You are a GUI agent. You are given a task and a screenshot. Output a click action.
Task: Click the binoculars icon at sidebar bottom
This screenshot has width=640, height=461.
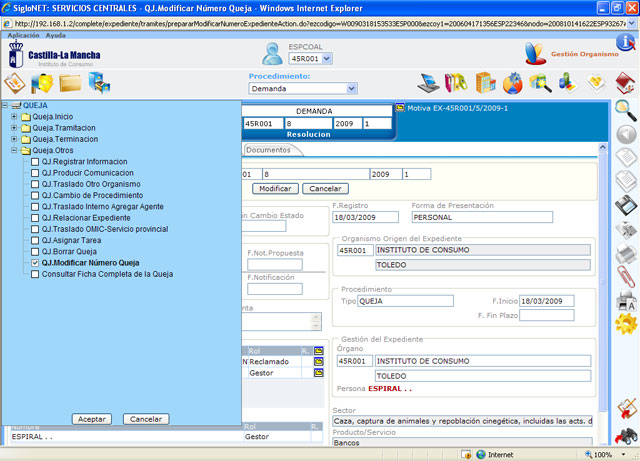pos(627,436)
